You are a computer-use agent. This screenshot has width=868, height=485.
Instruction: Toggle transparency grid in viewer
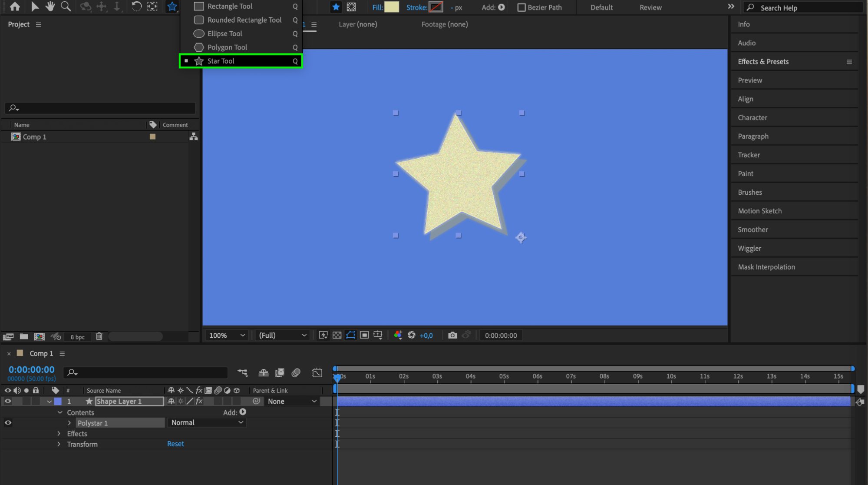(x=337, y=335)
